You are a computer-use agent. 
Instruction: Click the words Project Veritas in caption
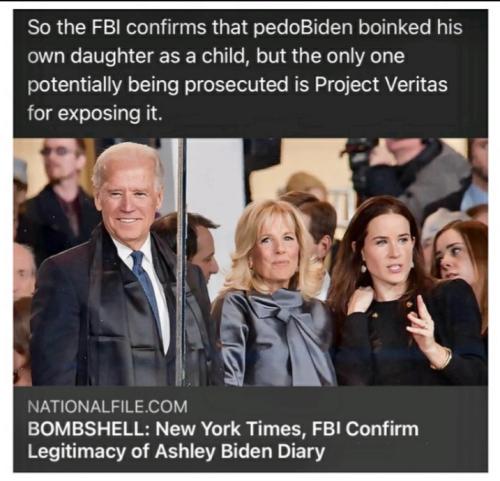point(381,85)
